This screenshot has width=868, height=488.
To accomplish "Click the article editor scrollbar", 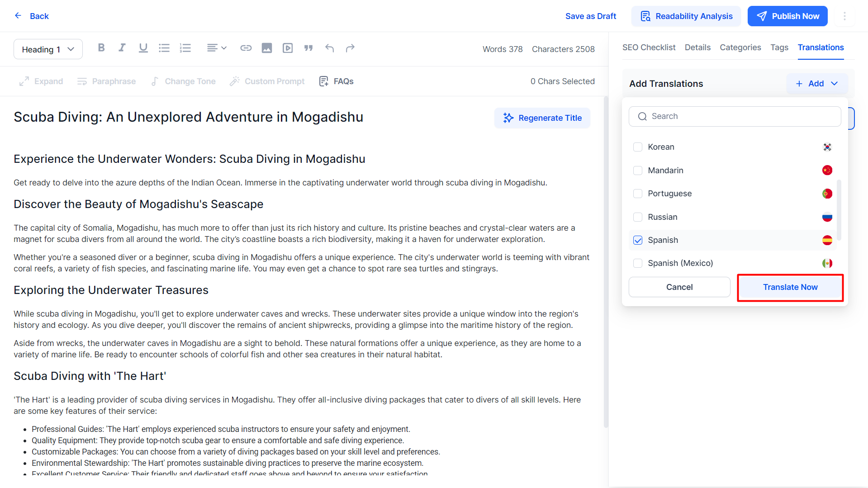I will 606,262.
